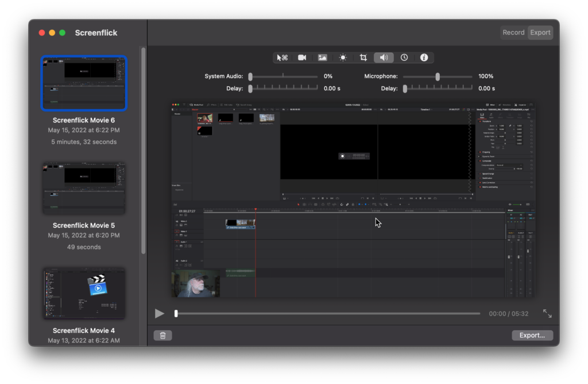Screen dimensions: 588x384
Task: Open the camera settings tab
Action: (302, 57)
